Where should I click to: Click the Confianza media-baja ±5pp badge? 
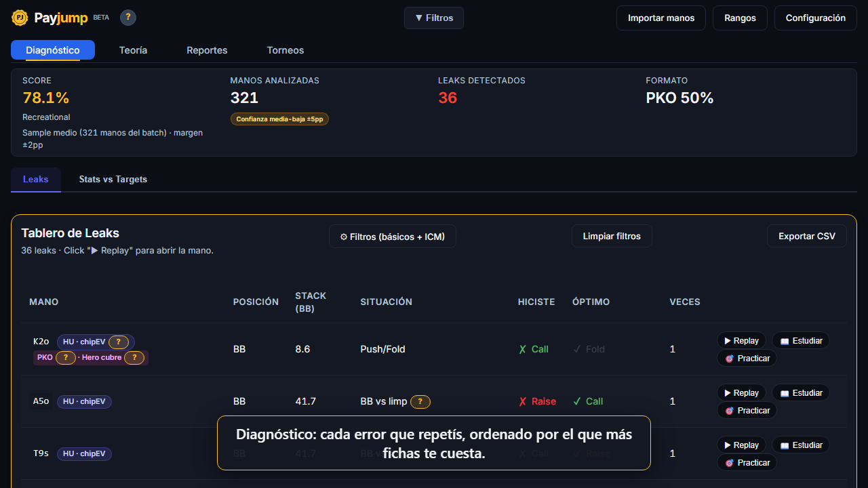279,119
